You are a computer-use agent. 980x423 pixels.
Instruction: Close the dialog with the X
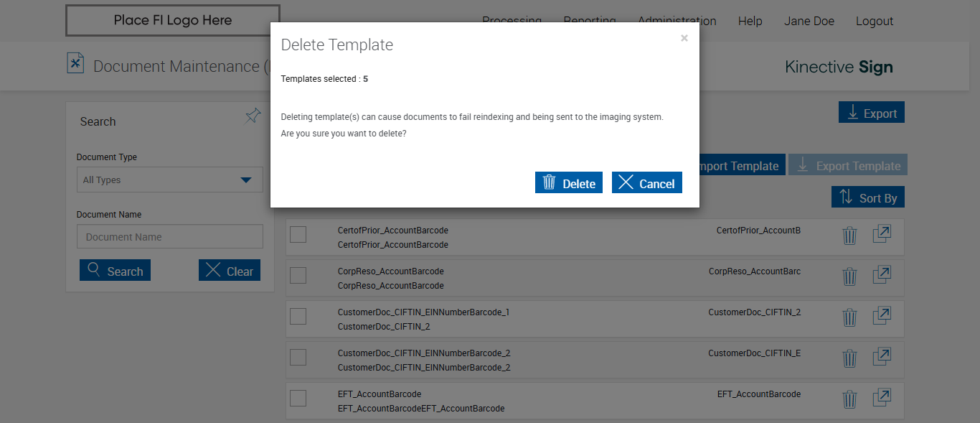coord(684,39)
